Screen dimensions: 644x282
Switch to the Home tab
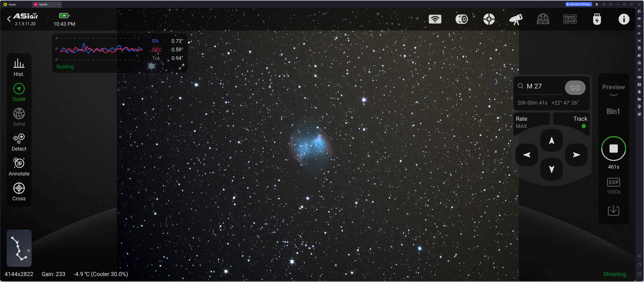10,4
